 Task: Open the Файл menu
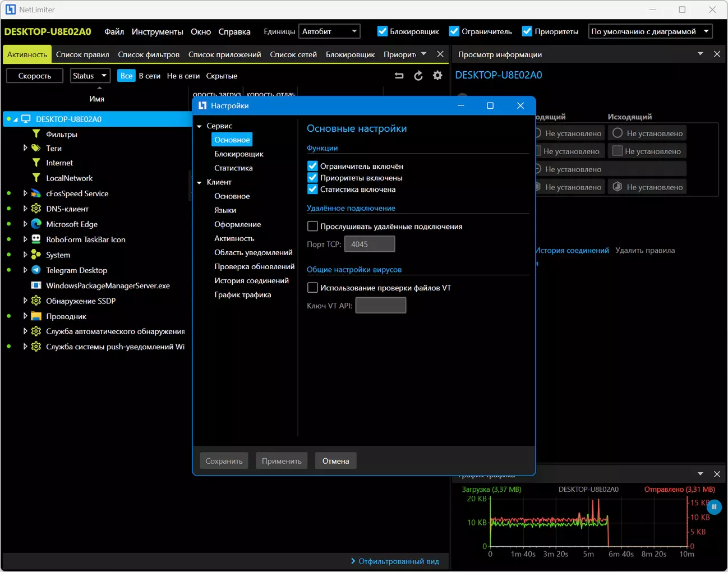pos(114,31)
